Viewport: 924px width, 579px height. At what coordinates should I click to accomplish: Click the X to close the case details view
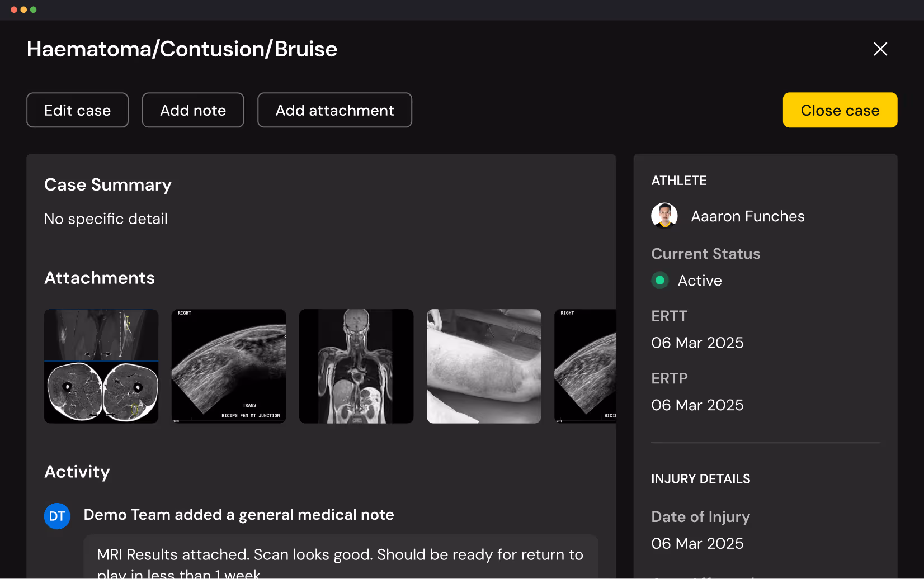[880, 49]
